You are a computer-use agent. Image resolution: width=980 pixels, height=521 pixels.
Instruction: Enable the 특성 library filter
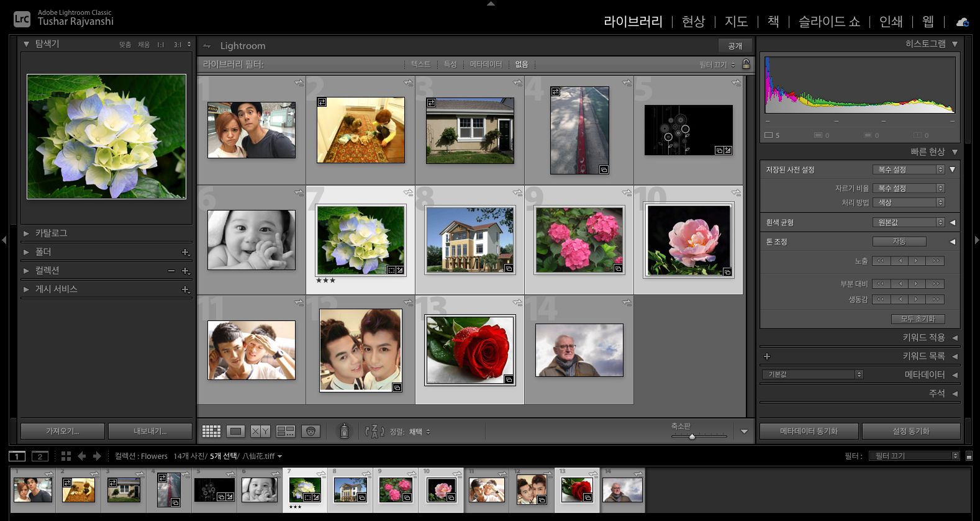coord(450,65)
